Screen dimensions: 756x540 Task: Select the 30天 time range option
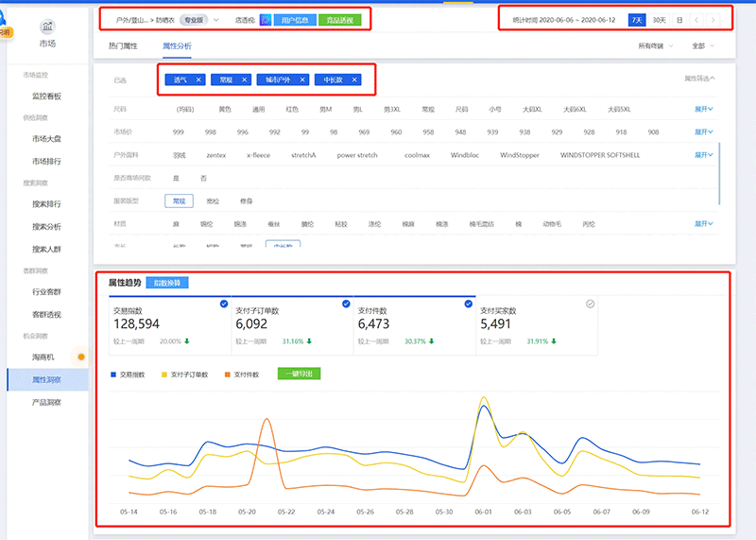tap(660, 19)
